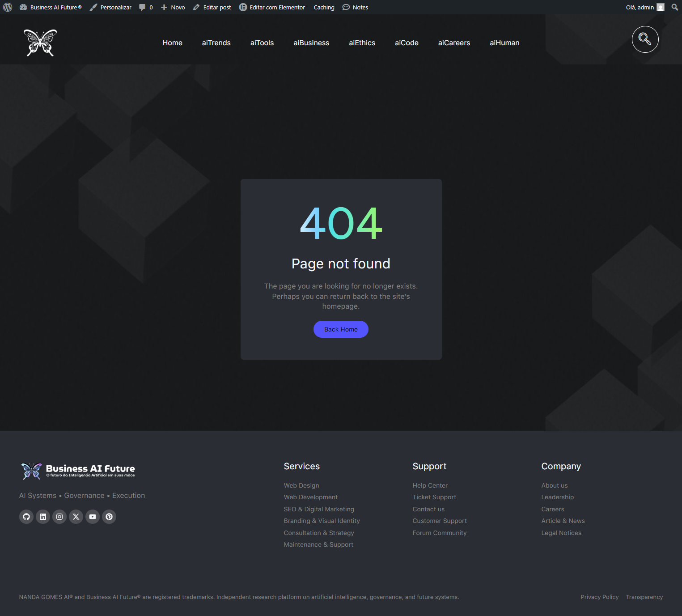The width and height of the screenshot is (682, 616).
Task: Click the Business AI Future footer logo
Action: 78,471
